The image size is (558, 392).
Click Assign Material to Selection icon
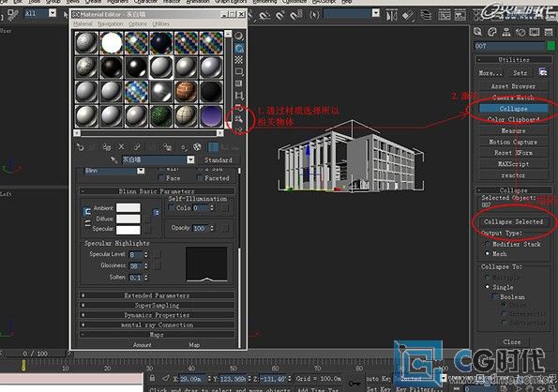106,147
